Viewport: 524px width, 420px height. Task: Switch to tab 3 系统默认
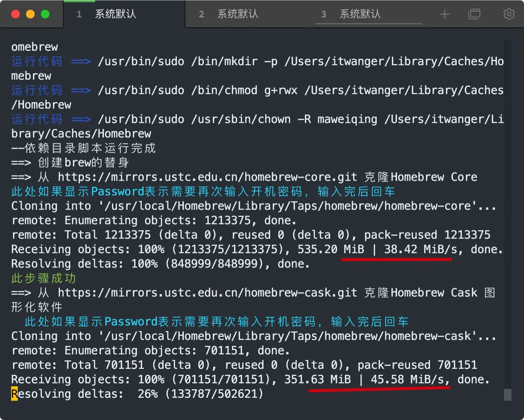click(x=351, y=14)
